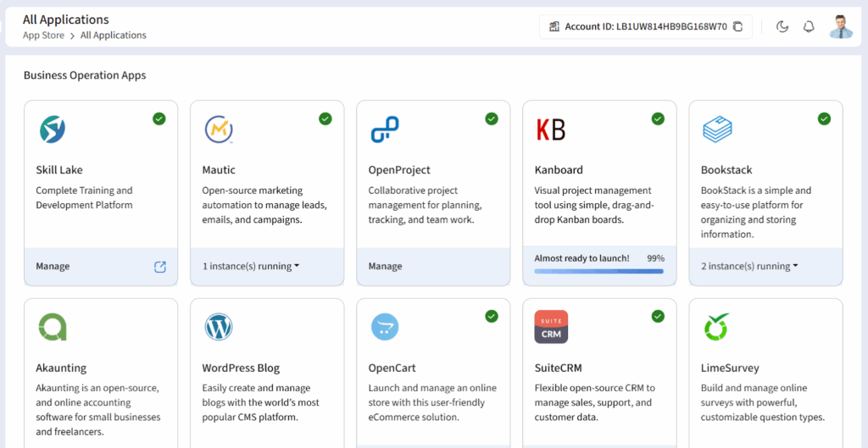Click the green checkmark on Bookstack
This screenshot has width=868, height=448.
(x=824, y=119)
